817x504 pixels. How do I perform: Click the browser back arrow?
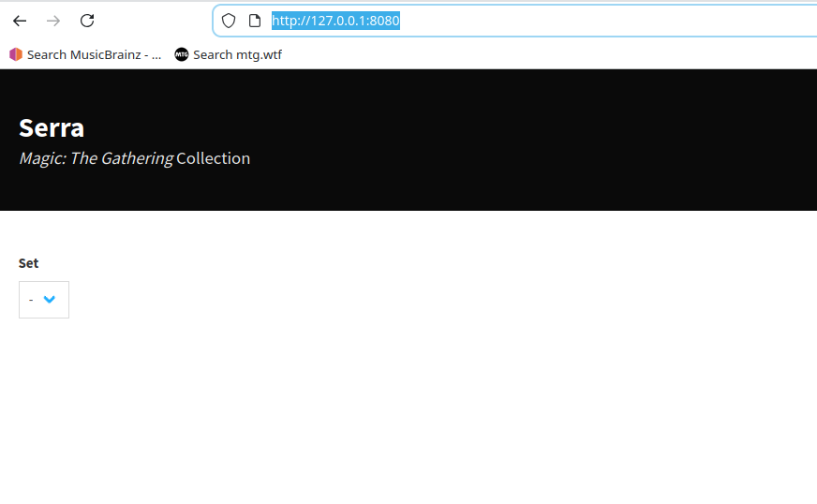tap(20, 21)
